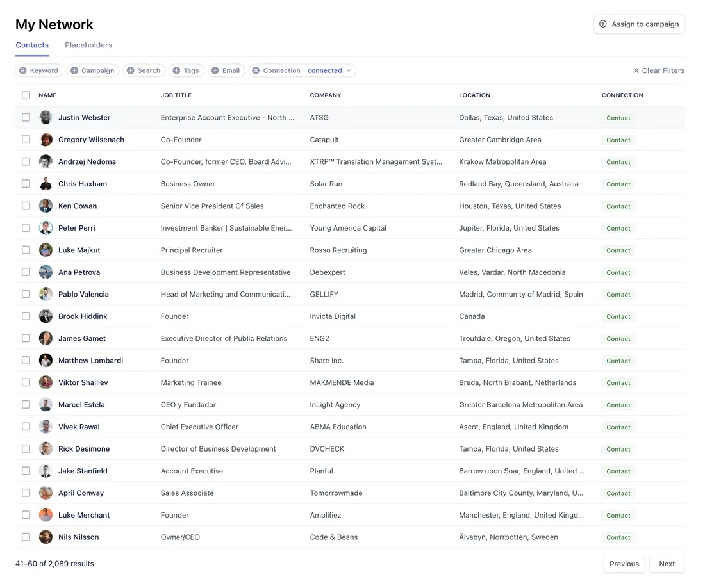Remove the Connection filter via its x icon
705x588 pixels.
click(x=256, y=70)
